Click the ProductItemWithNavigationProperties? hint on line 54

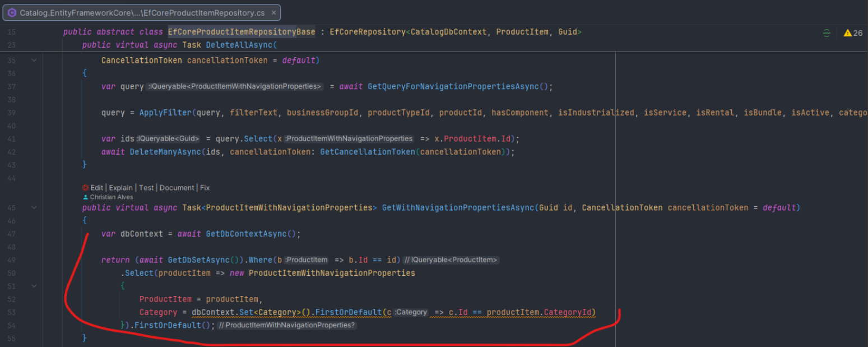(286, 325)
